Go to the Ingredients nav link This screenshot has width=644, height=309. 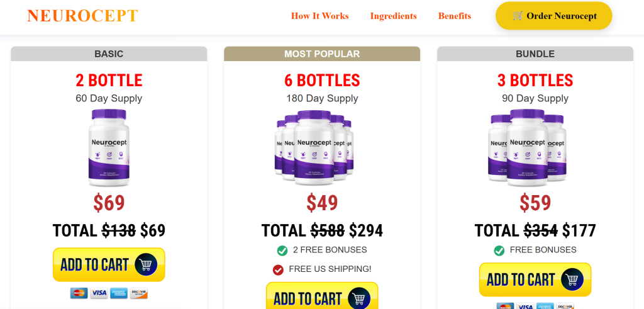pyautogui.click(x=393, y=16)
